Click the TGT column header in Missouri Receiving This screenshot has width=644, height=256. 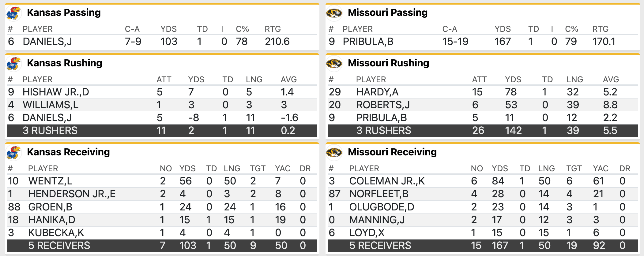pyautogui.click(x=574, y=169)
